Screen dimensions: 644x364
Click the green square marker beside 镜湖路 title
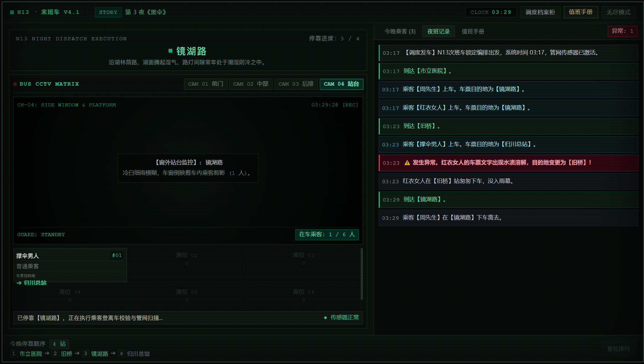170,51
